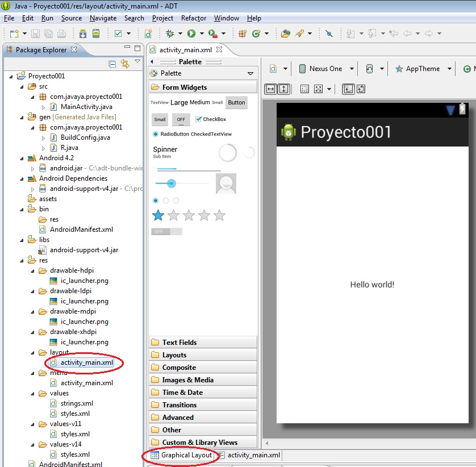Screen dimensions: 476x467
Task: Click the screen orientation rotate icon
Action: point(369,69)
